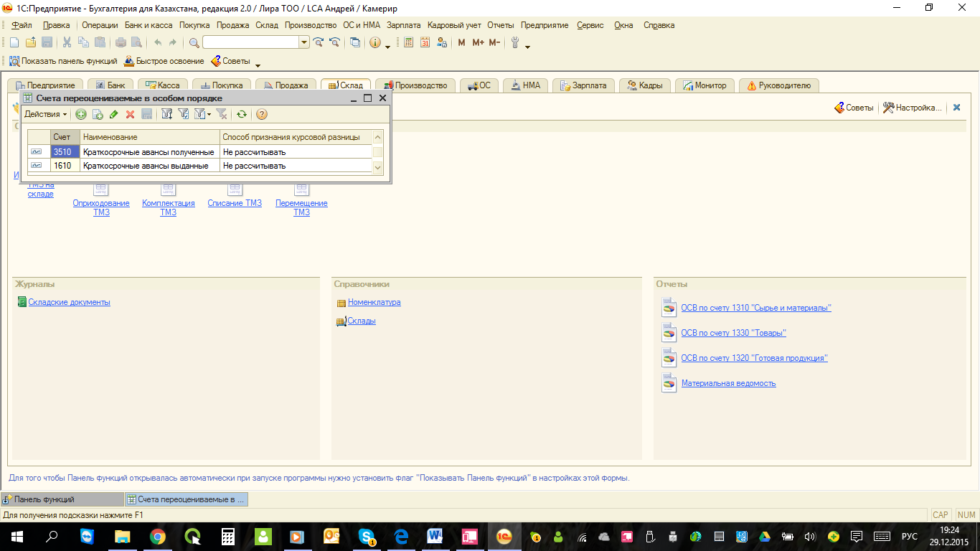Viewport: 980px width, 551px height.
Task: Click the Print icon in main toolbar
Action: point(121,42)
